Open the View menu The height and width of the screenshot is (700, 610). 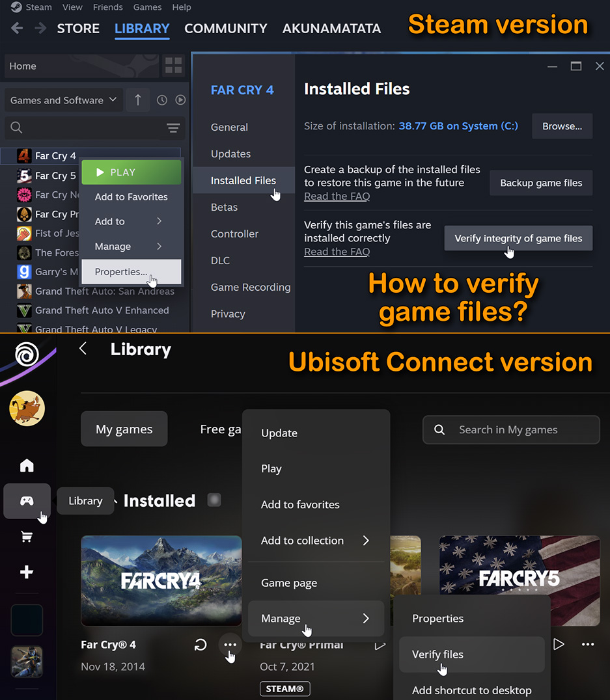click(x=72, y=7)
